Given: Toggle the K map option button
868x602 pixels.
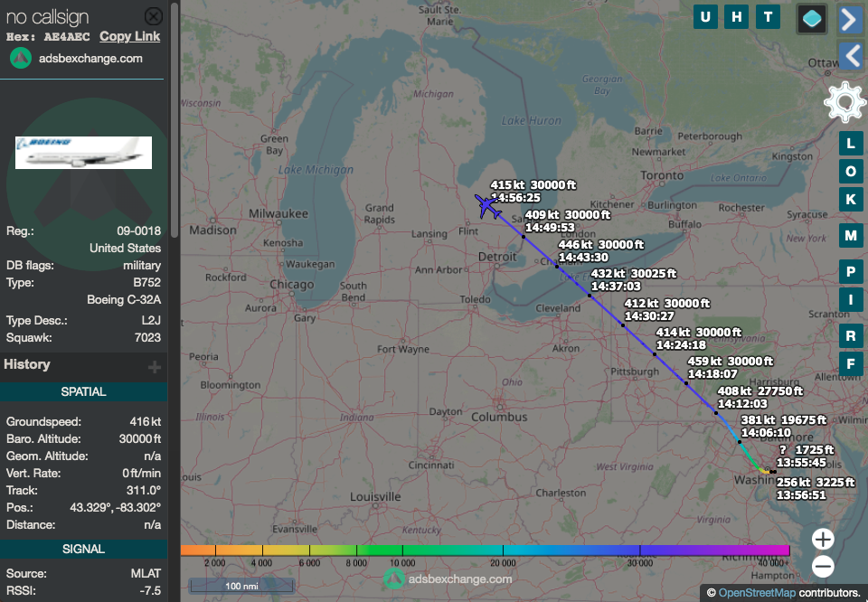Looking at the screenshot, I should click(851, 199).
